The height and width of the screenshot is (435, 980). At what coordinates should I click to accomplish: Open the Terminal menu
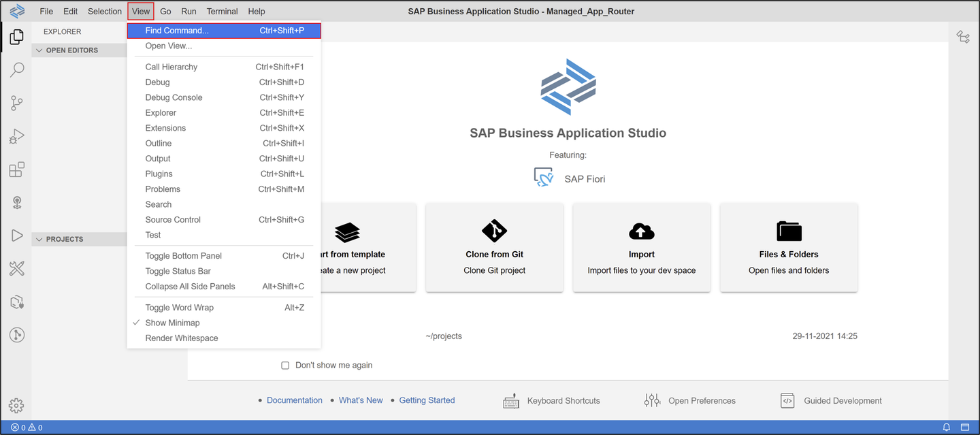pos(223,11)
